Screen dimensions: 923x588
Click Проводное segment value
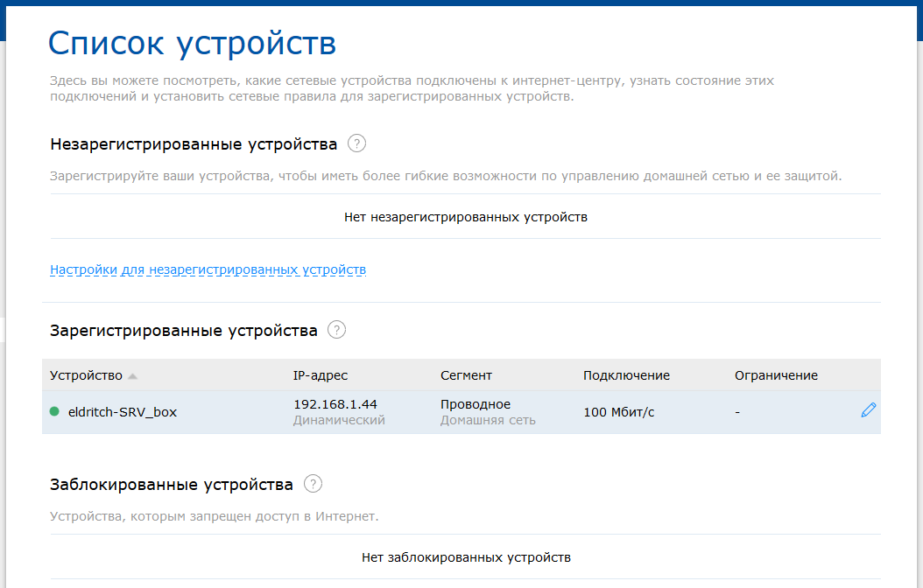pos(476,404)
